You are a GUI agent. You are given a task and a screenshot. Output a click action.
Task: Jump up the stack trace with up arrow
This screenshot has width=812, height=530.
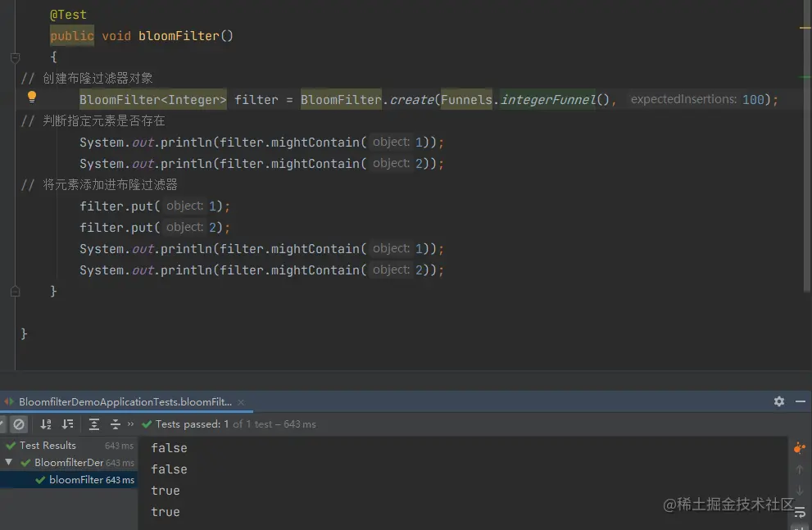[800, 469]
